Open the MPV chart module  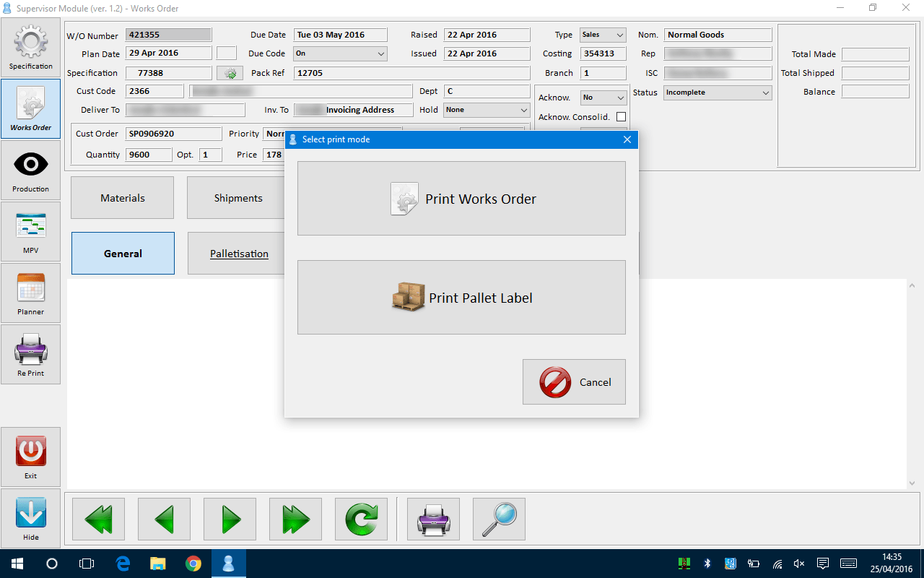click(x=30, y=231)
